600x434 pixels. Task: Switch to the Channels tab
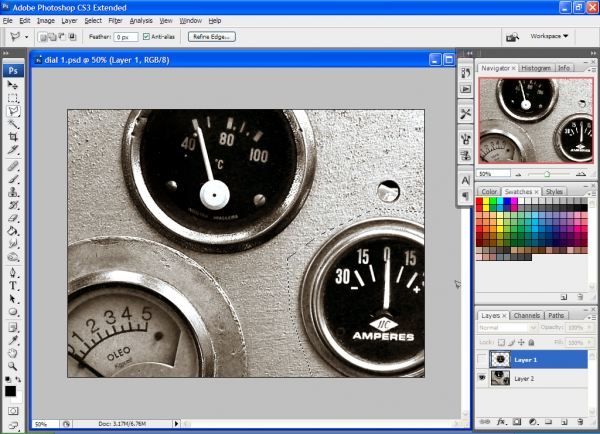coord(527,315)
